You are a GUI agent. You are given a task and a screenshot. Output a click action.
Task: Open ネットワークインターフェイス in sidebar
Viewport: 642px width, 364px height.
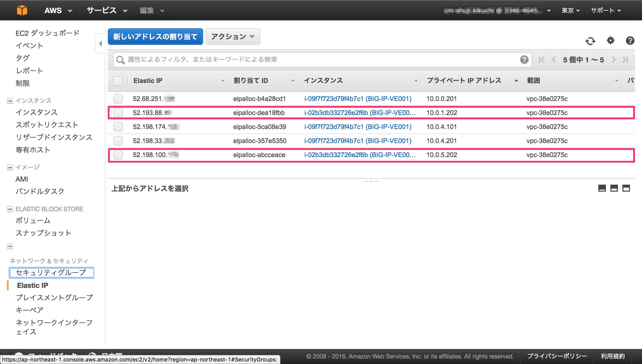54,327
